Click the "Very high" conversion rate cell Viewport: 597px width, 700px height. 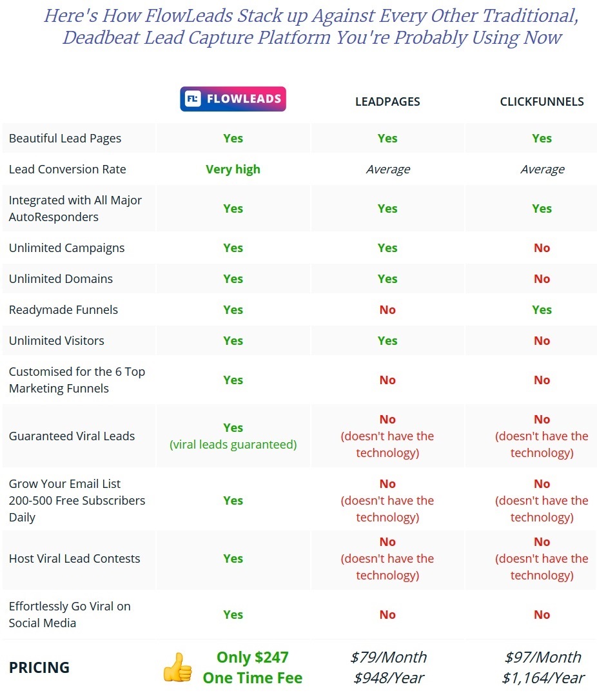point(233,170)
